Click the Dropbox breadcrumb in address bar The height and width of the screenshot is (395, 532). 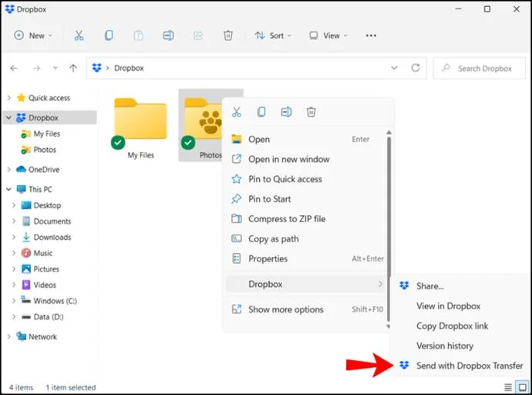click(129, 68)
